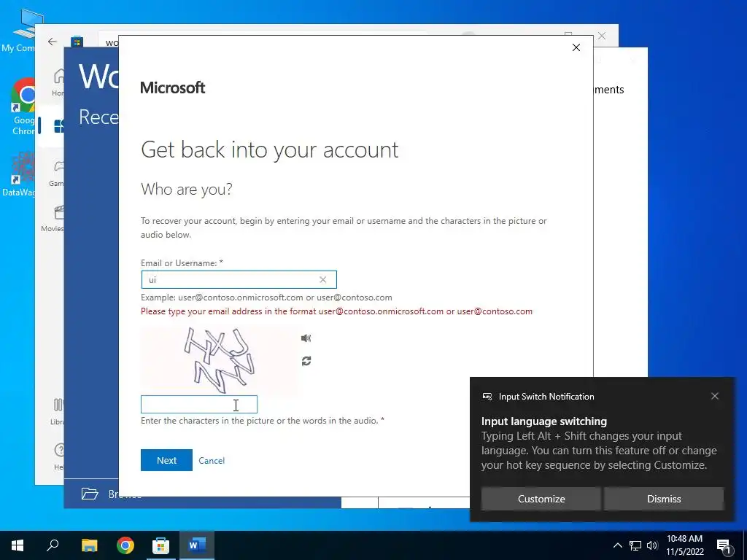Open taskbar search
This screenshot has width=747, height=560.
pos(53,545)
